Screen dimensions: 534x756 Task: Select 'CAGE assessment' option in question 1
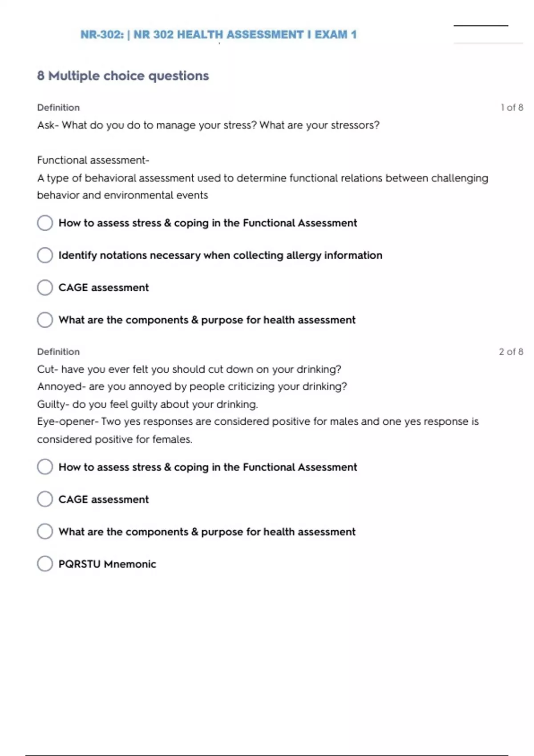[x=45, y=288]
